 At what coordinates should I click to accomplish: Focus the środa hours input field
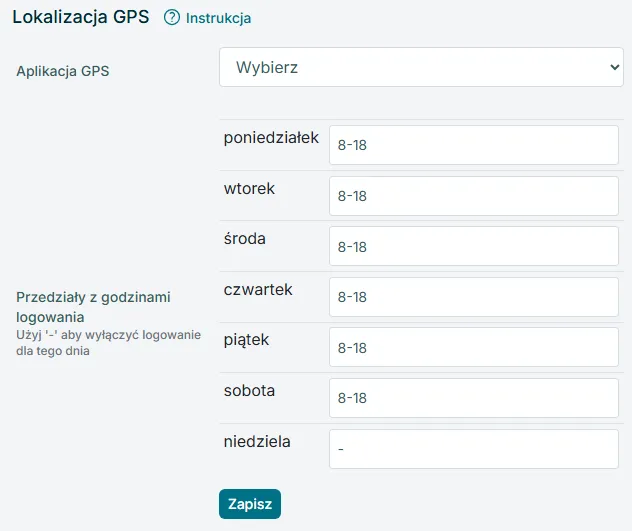pyautogui.click(x=474, y=246)
